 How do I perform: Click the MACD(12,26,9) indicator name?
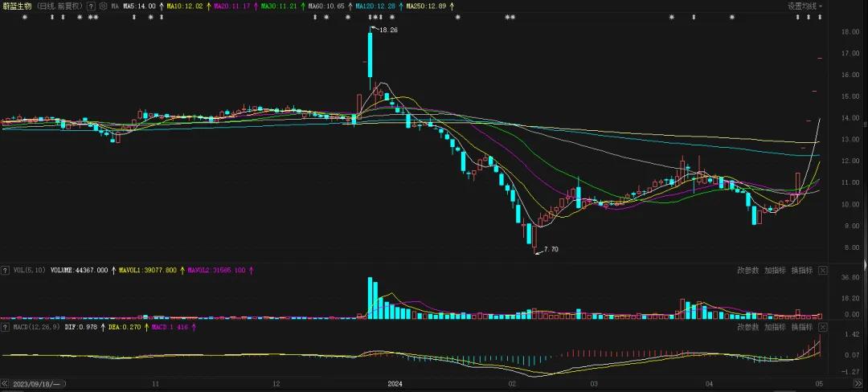coord(35,327)
